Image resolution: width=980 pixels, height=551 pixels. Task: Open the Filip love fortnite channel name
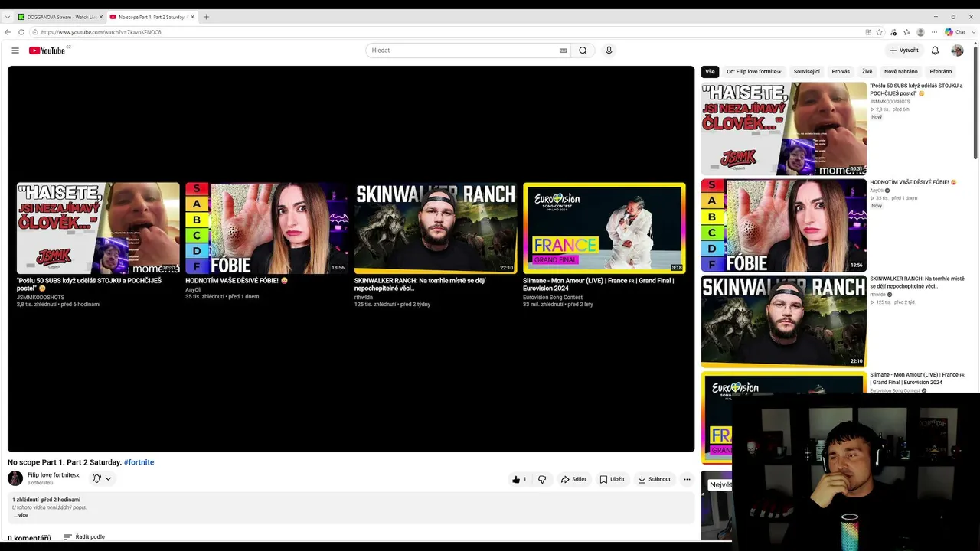pos(53,475)
